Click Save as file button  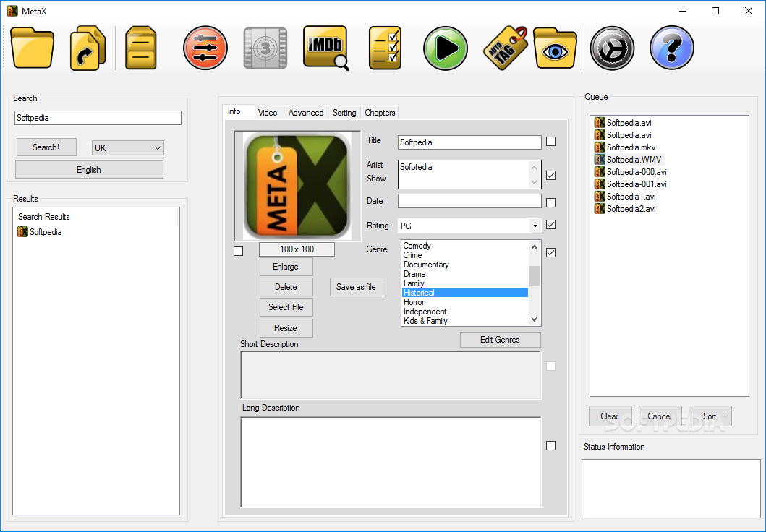(x=356, y=287)
